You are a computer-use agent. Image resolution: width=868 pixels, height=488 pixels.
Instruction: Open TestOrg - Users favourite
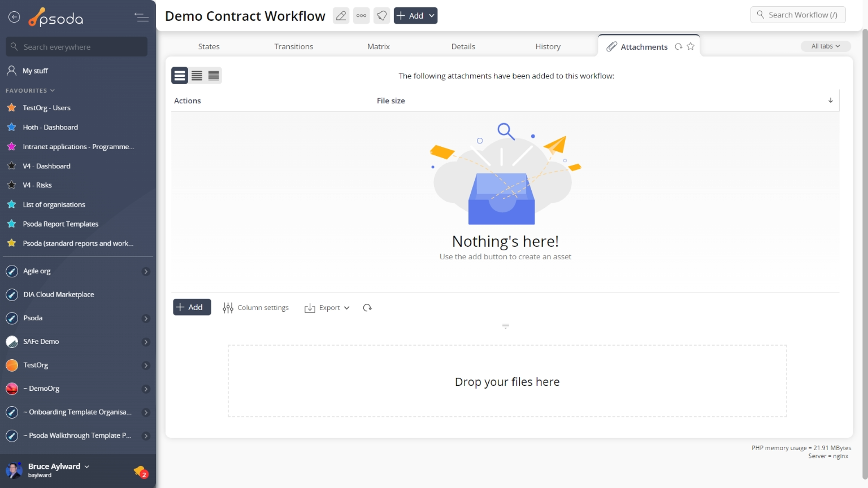[46, 108]
